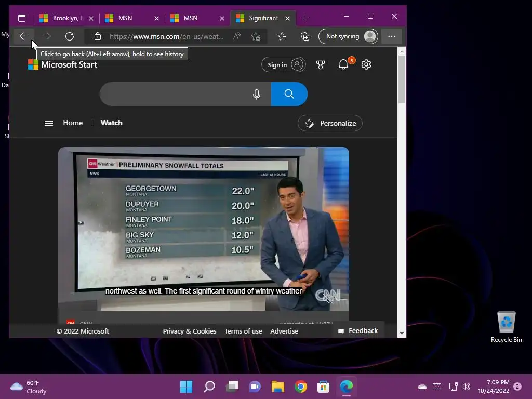The width and height of the screenshot is (532, 399).
Task: Open the Advertise footer link
Action: click(x=284, y=331)
